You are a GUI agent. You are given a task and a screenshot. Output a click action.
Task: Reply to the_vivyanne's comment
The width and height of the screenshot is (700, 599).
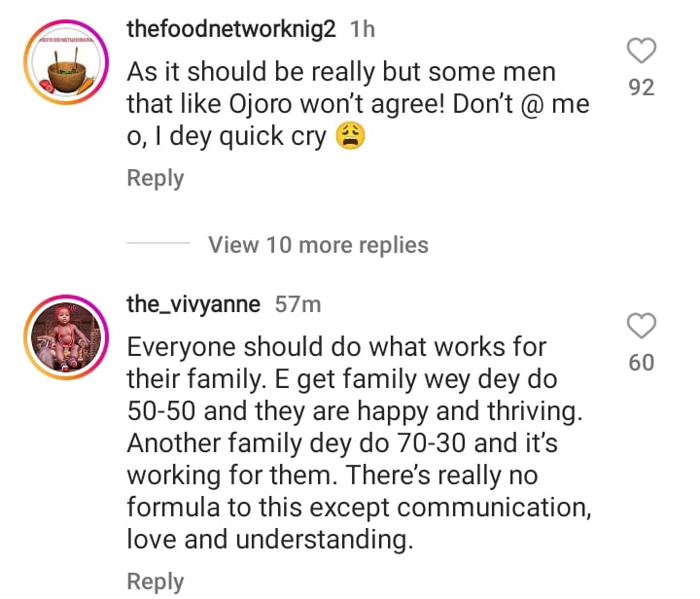(x=156, y=581)
